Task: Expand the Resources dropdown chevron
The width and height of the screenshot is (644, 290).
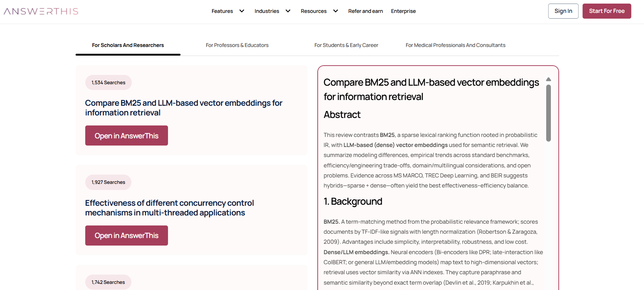Action: tap(336, 11)
